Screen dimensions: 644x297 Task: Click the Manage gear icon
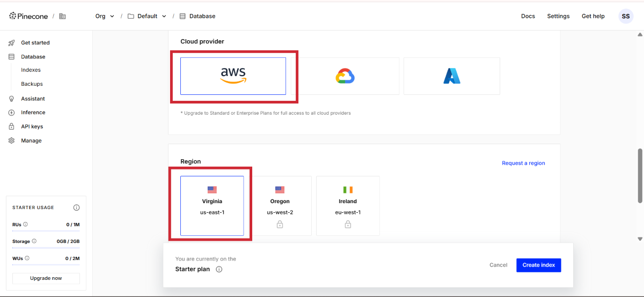pyautogui.click(x=11, y=140)
